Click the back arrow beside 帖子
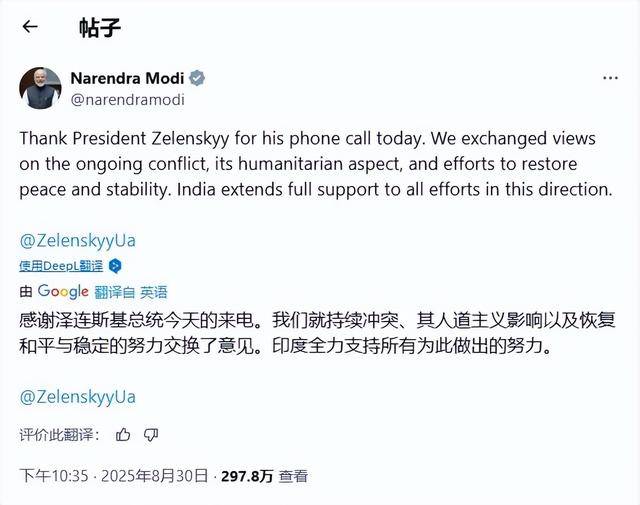640x505 pixels. pyautogui.click(x=30, y=27)
